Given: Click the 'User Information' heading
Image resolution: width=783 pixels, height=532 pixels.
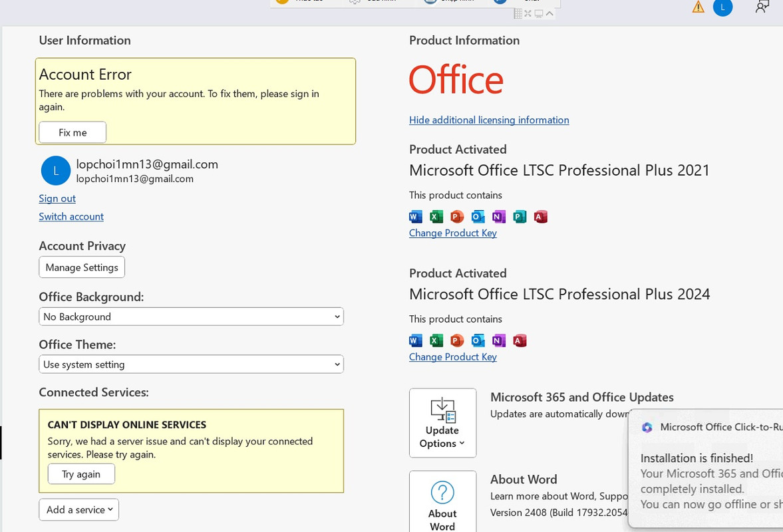Looking at the screenshot, I should pos(85,41).
